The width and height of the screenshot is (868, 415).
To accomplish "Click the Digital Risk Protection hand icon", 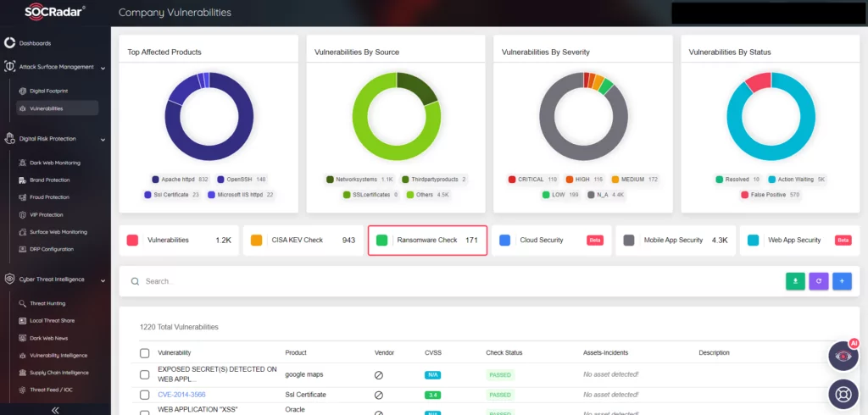I will coord(9,139).
